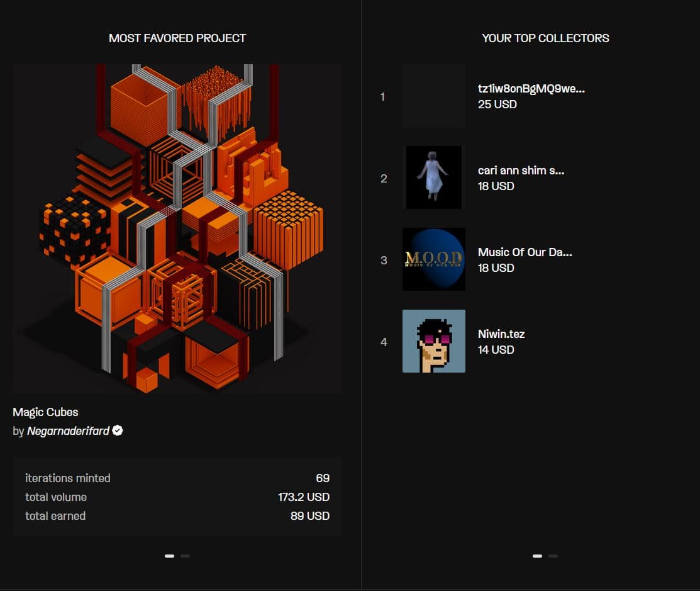Click the iterations minted value 69
Viewport: 700px width, 591px height.
[323, 478]
